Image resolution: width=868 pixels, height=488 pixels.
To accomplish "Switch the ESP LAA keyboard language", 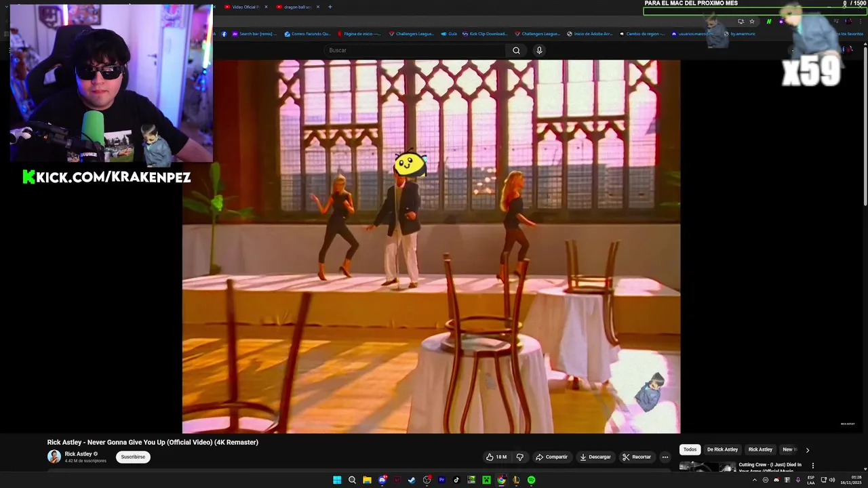I will (x=811, y=480).
